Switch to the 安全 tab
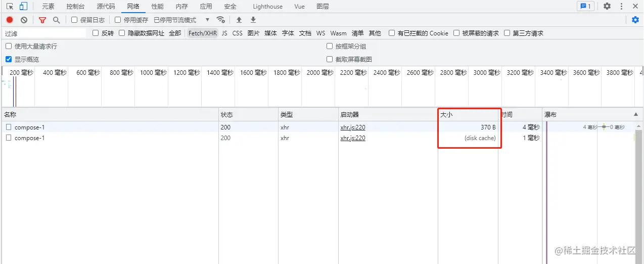This screenshot has width=644, height=264. coord(230,7)
